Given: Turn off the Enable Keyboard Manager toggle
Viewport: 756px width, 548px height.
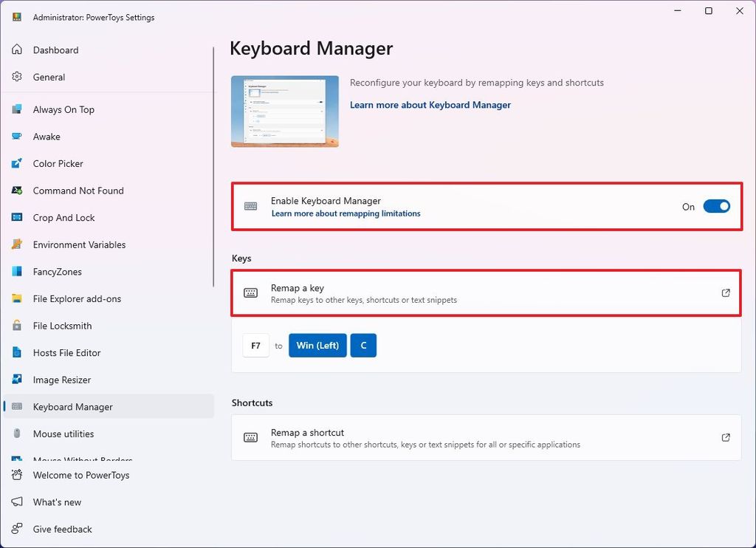Looking at the screenshot, I should (x=715, y=207).
